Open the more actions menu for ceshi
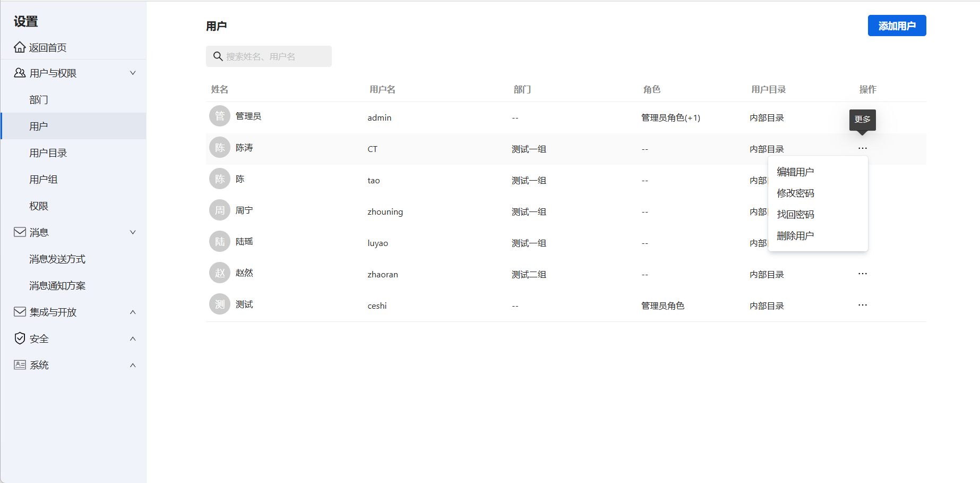 (862, 304)
